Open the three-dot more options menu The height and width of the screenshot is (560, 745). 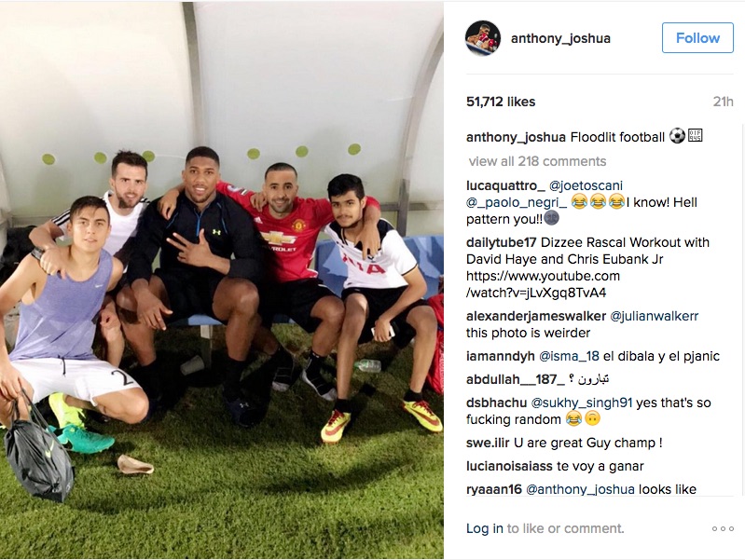pyautogui.click(x=723, y=528)
